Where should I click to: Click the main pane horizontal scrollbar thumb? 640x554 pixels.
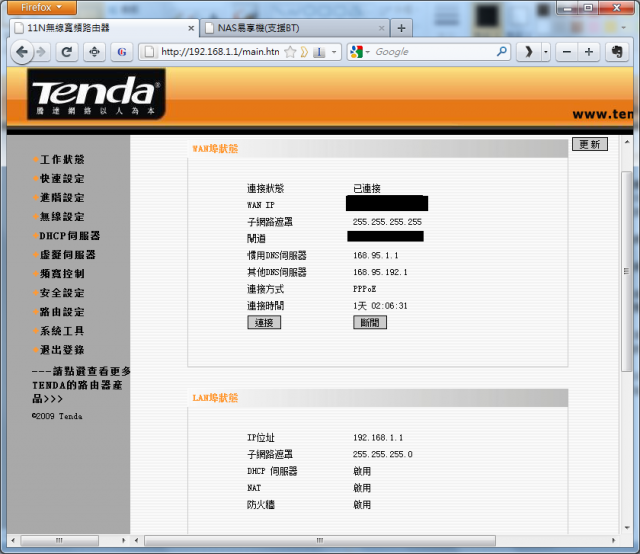(320, 541)
